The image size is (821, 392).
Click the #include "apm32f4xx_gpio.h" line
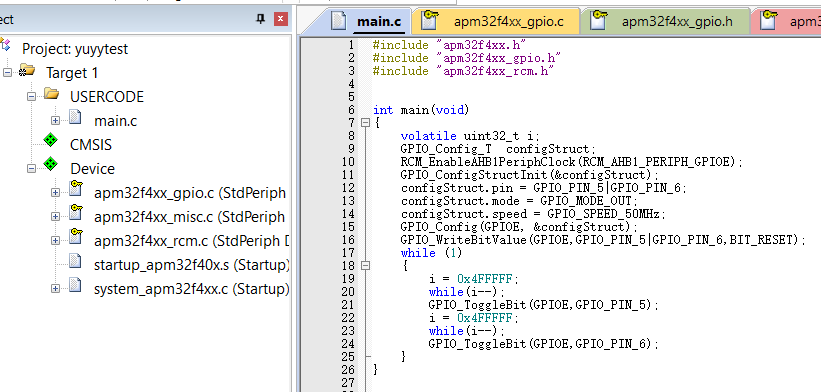(467, 58)
